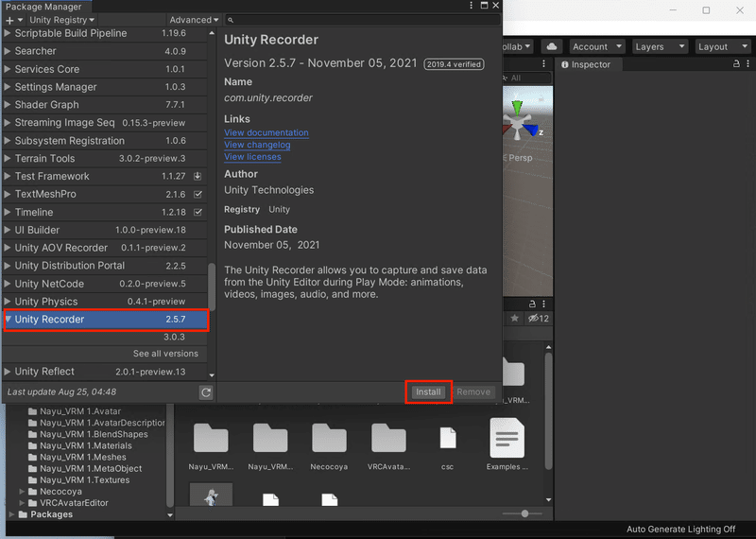The width and height of the screenshot is (756, 539).
Task: Open the VRCAvata folder thumbnail
Action: (388, 438)
